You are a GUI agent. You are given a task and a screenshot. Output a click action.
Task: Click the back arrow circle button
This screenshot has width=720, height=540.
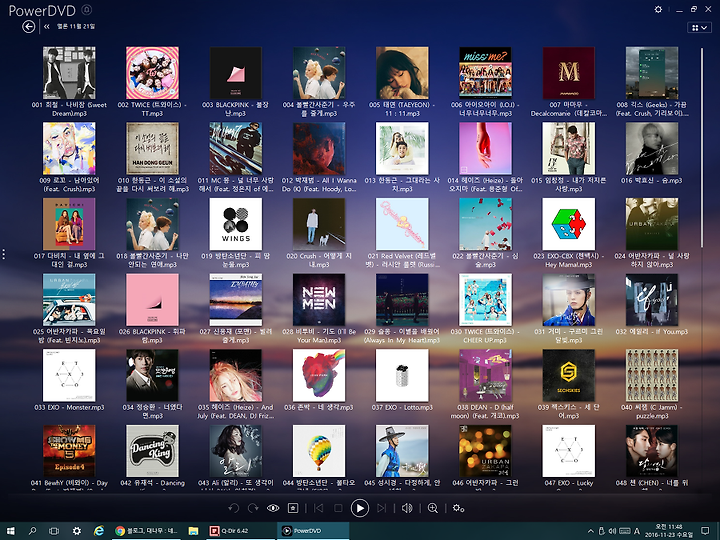(x=28, y=27)
